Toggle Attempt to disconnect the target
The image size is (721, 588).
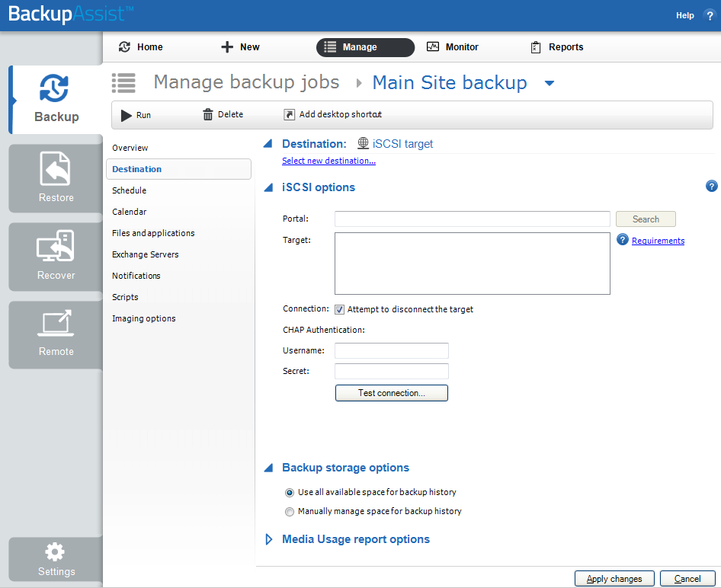(339, 310)
